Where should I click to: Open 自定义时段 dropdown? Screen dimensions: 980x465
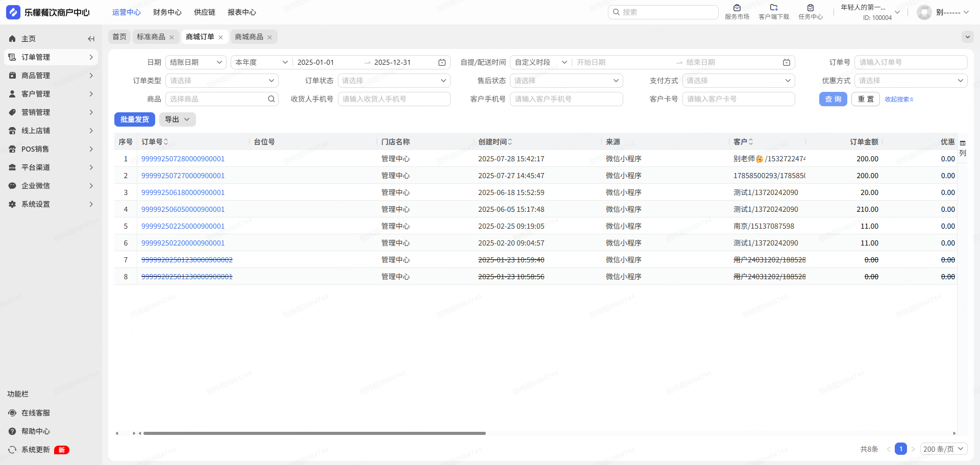click(541, 62)
